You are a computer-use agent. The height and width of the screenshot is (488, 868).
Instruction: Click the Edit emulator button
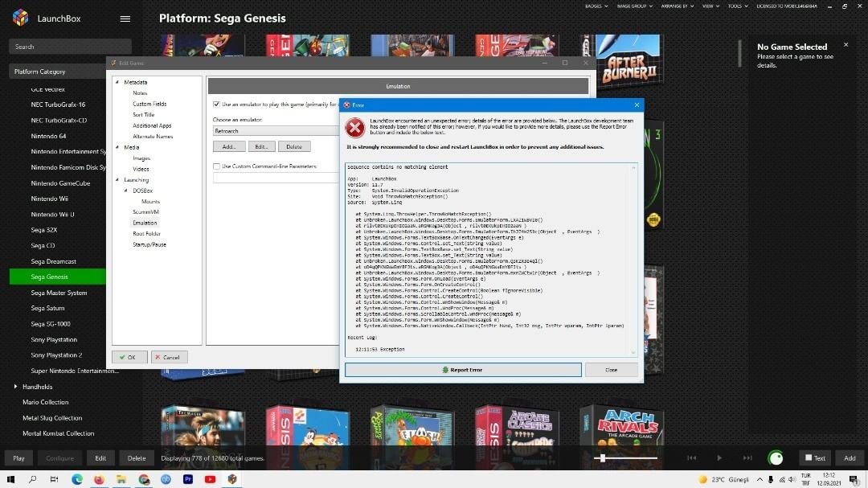click(262, 147)
